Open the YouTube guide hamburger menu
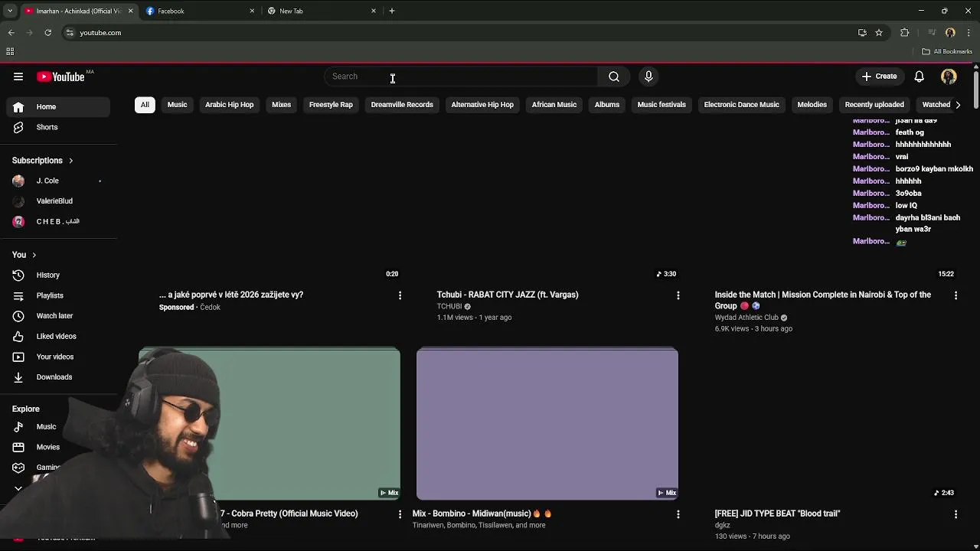 click(x=18, y=77)
